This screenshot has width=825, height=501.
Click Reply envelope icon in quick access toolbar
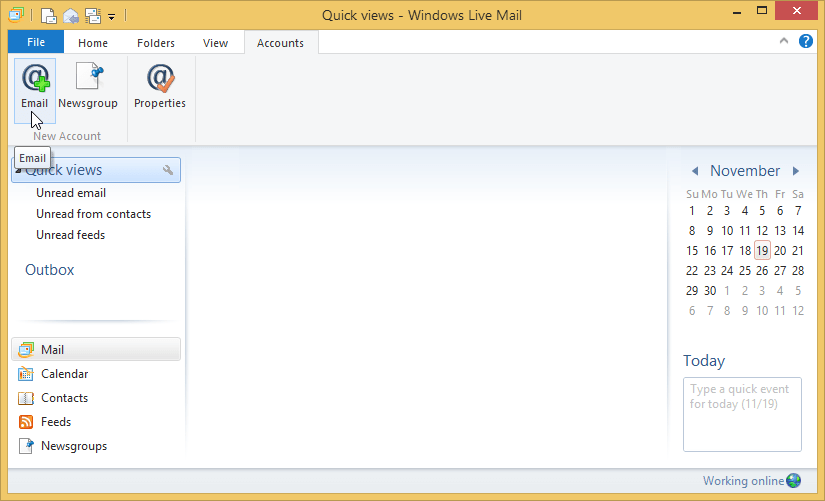pyautogui.click(x=71, y=15)
